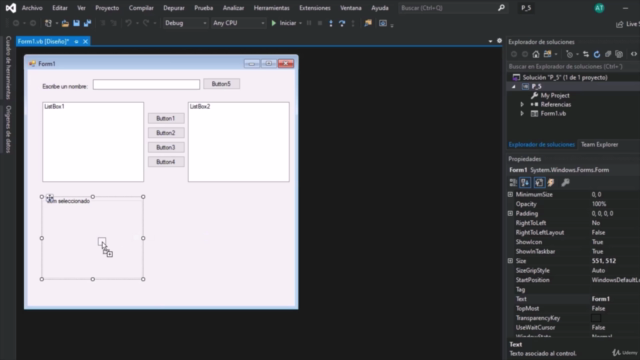Viewport: 640px width, 360px height.
Task: Select Button3 on the form designer
Action: click(166, 147)
